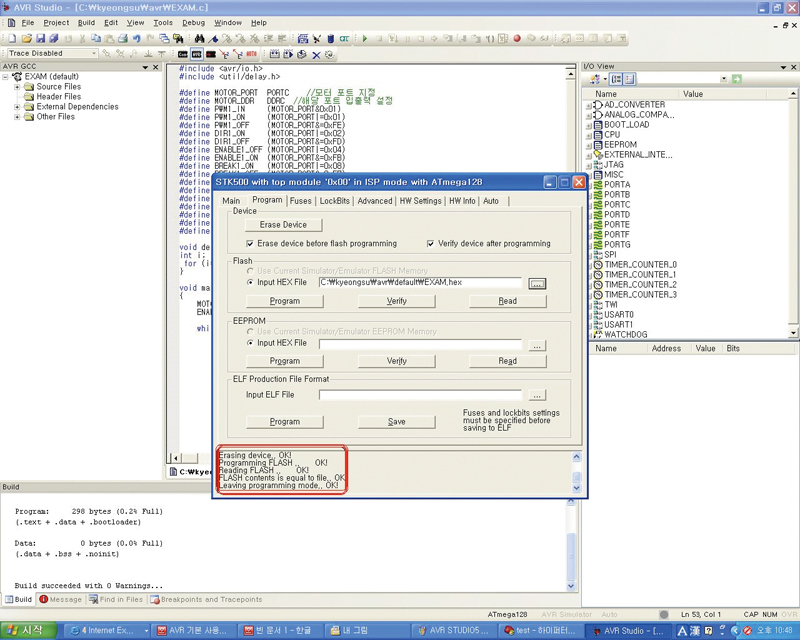
Task: Click the EEPROM Program button
Action: click(285, 361)
